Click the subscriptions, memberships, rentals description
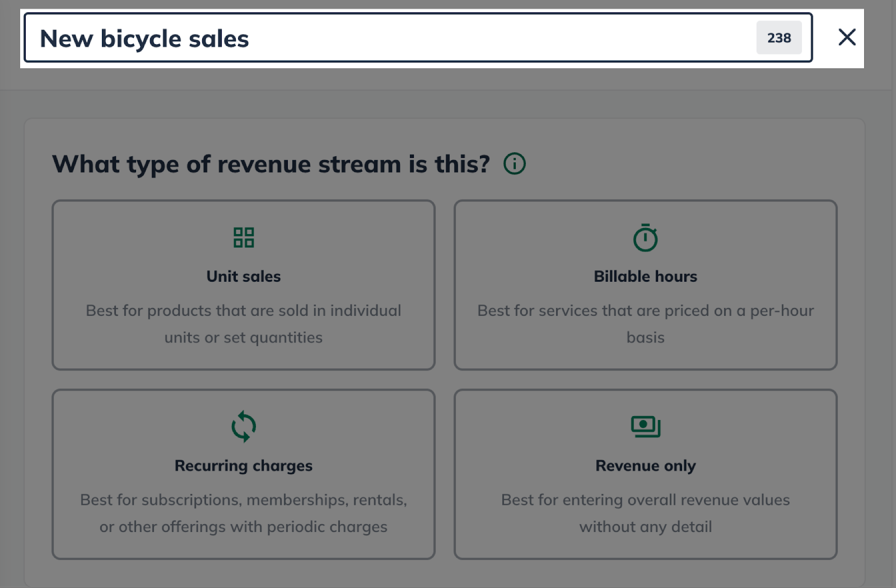Screen dimensions: 896x588 click(244, 513)
